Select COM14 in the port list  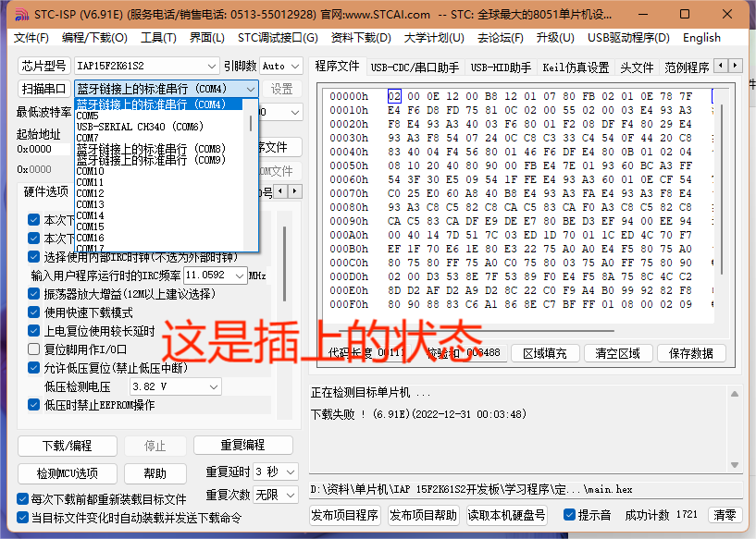pyautogui.click(x=159, y=215)
